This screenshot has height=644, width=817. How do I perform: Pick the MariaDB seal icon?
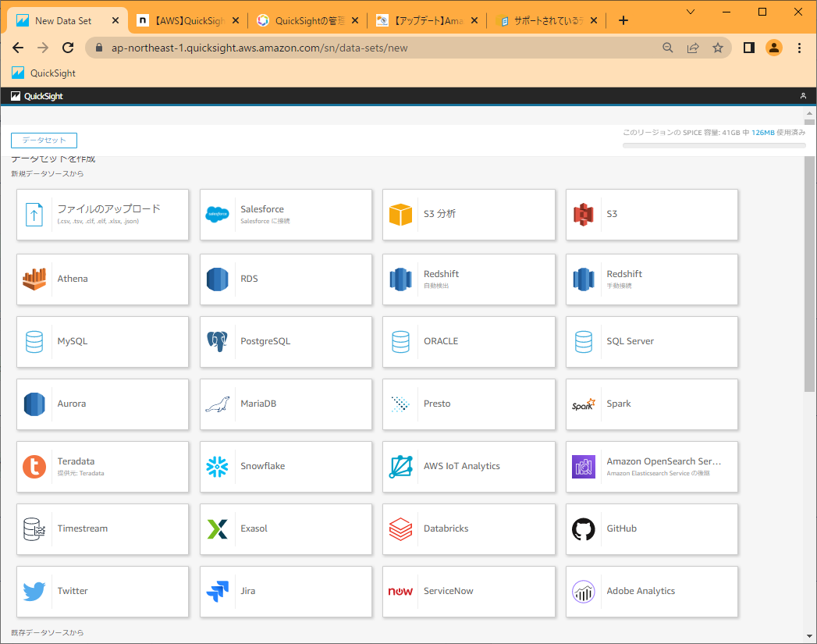tap(217, 404)
